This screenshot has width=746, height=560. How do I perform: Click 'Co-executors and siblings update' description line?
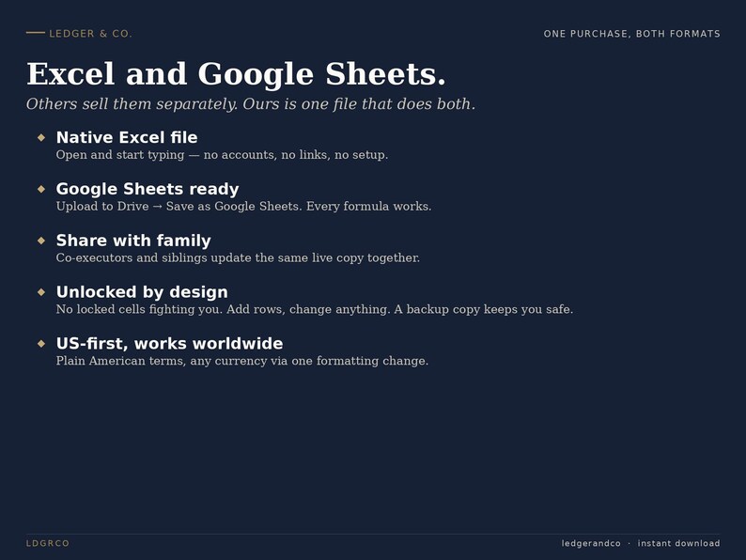click(x=238, y=257)
